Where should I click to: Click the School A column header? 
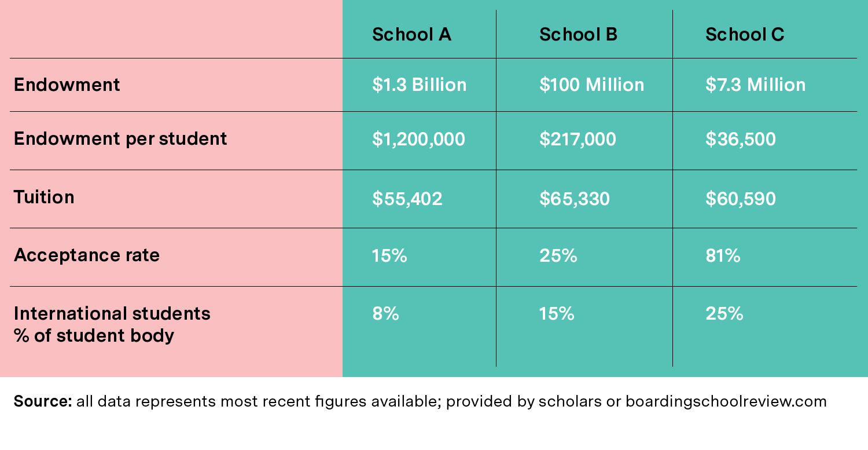tap(411, 35)
